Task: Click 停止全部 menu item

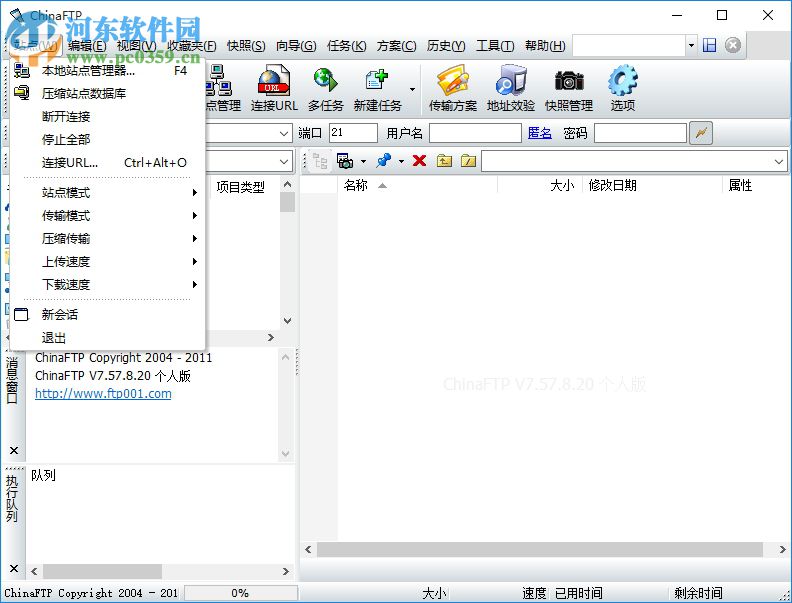Action: [x=107, y=139]
